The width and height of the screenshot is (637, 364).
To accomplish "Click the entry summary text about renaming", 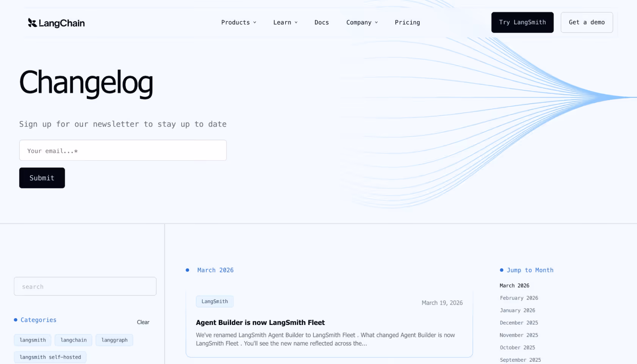I will pyautogui.click(x=325, y=339).
